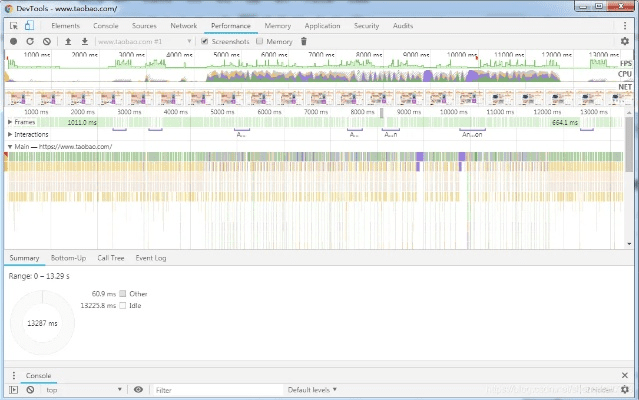Click the load profile upload icon
Viewport: 639px width, 400px height.
tap(68, 41)
